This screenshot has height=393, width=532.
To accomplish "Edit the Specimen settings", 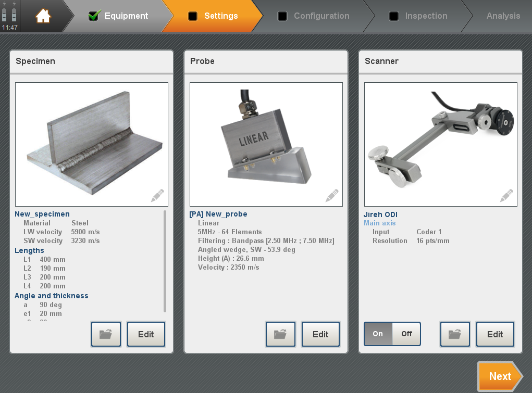I will tap(146, 334).
